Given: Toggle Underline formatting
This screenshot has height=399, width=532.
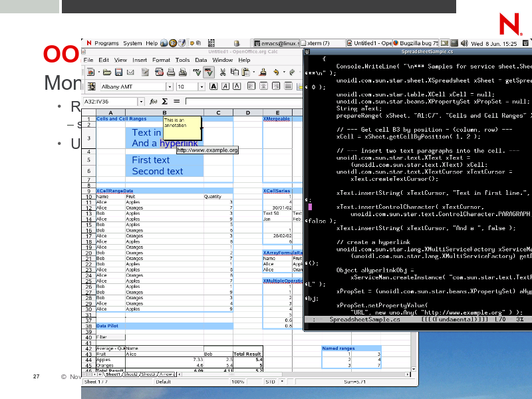Looking at the screenshot, I should (237, 86).
